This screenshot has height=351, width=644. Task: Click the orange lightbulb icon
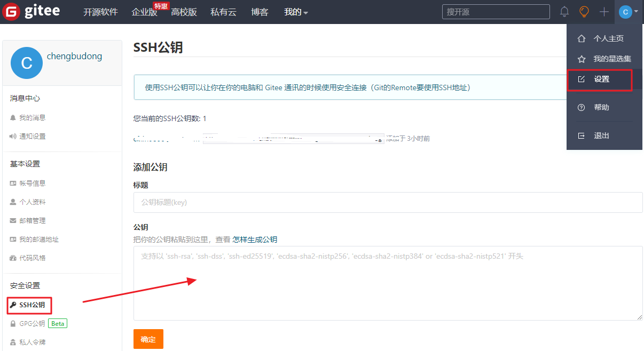pos(584,12)
